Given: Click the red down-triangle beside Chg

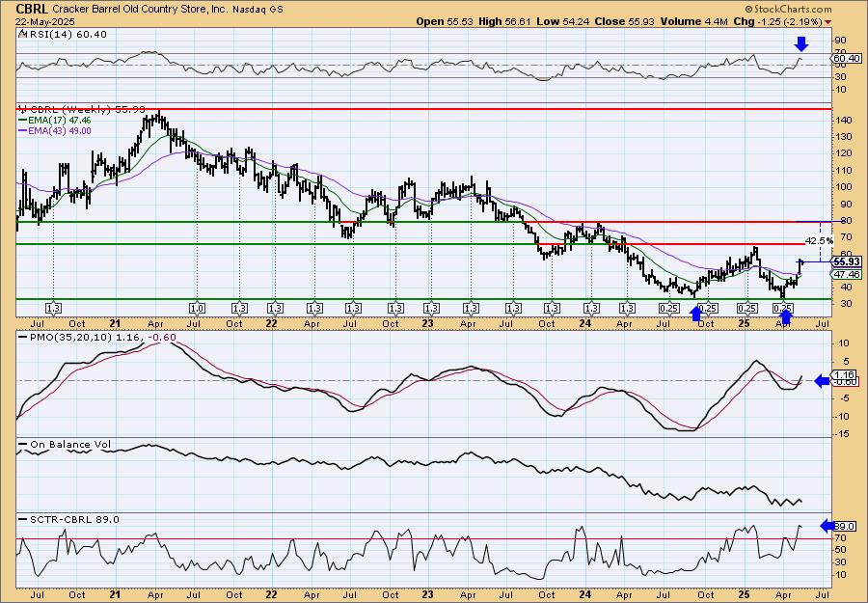Looking at the screenshot, I should (828, 22).
